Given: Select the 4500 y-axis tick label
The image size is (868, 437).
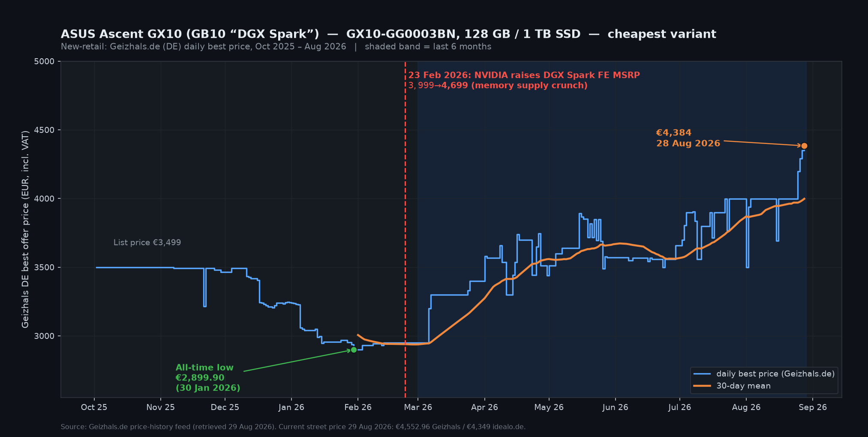Looking at the screenshot, I should [x=44, y=130].
